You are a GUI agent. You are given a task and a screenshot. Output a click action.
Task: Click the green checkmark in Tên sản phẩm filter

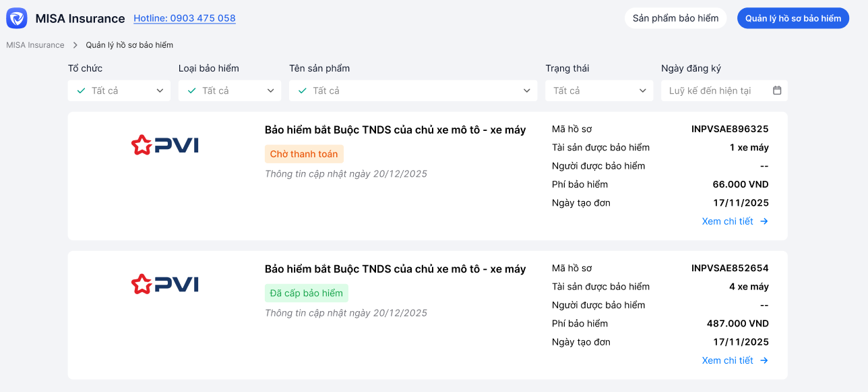(x=303, y=90)
